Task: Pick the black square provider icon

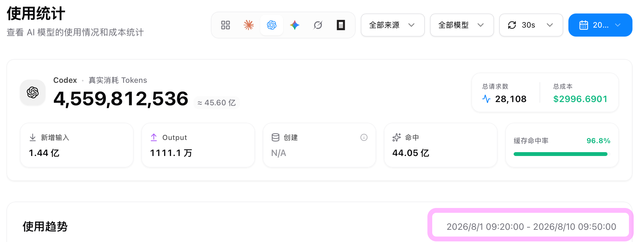Action: point(341,25)
